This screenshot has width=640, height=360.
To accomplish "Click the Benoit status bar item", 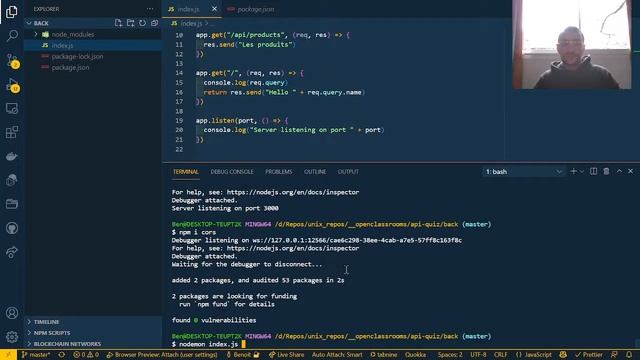I will pyautogui.click(x=243, y=355).
